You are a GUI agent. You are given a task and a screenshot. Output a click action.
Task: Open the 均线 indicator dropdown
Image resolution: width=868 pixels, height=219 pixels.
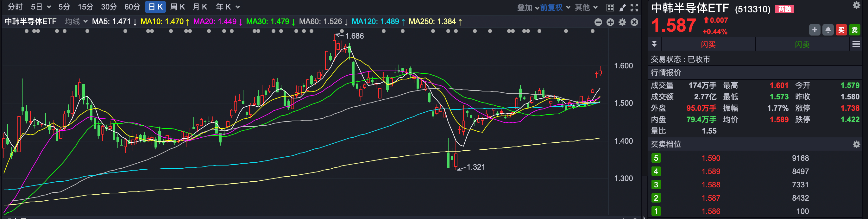pyautogui.click(x=76, y=22)
